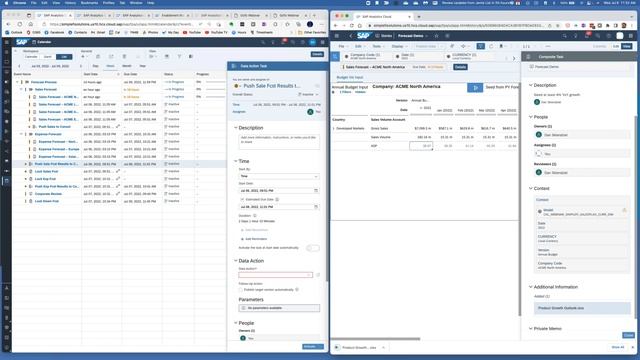Collapse the Additional Information section
Viewport: 640px width, 360px height.
coord(531,287)
